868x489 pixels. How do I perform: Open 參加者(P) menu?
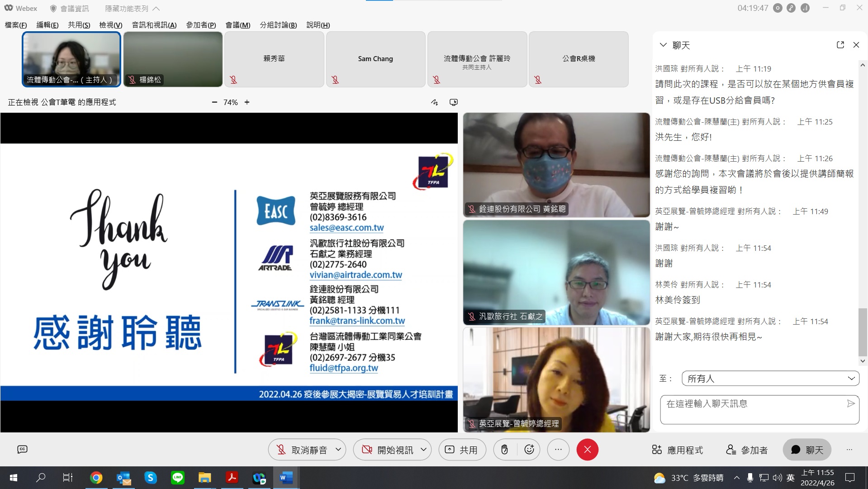(x=201, y=25)
